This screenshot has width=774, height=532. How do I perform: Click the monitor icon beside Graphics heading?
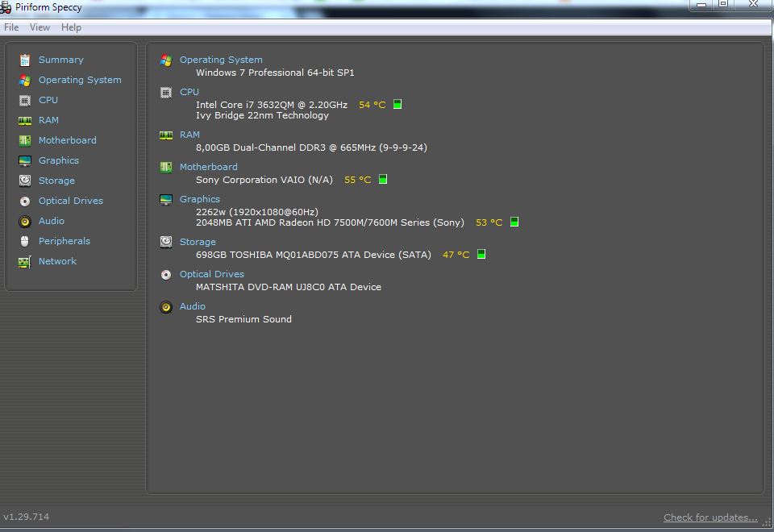166,199
